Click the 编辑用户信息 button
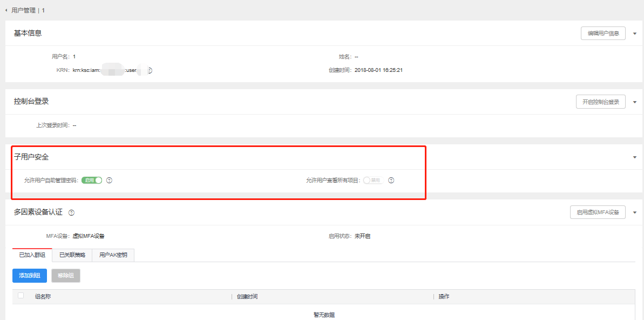This screenshot has height=320, width=644. tap(603, 34)
